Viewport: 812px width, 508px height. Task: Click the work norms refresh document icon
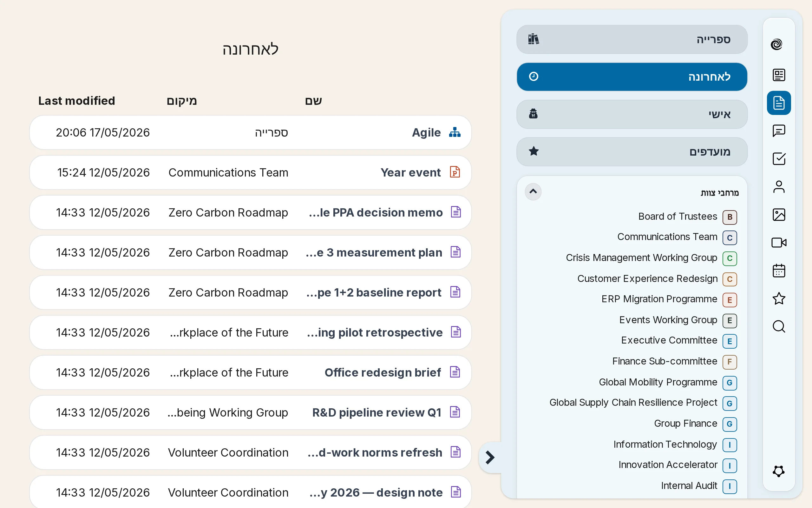(456, 452)
